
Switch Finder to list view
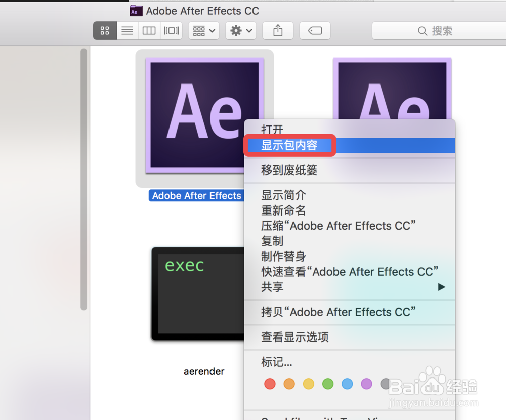coord(128,31)
